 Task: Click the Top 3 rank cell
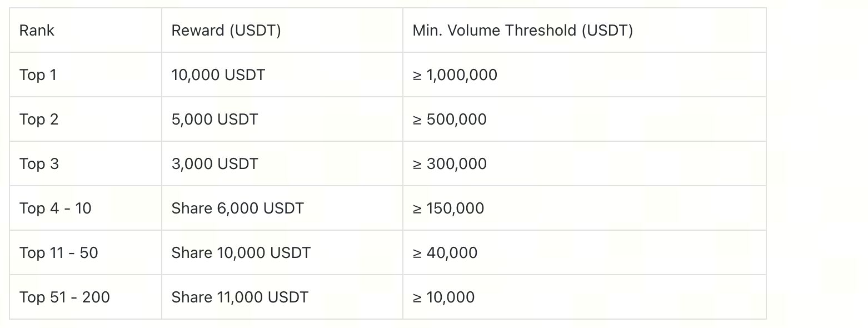(x=39, y=164)
